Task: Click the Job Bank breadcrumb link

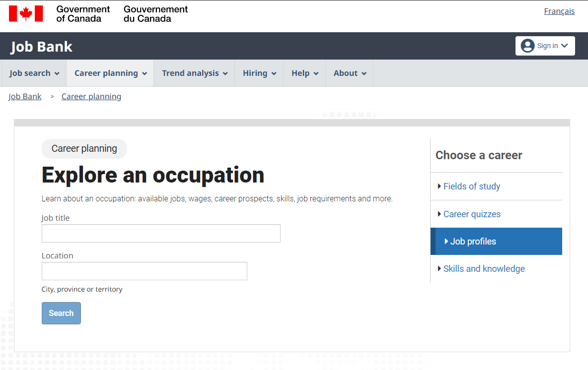Action: 25,97
